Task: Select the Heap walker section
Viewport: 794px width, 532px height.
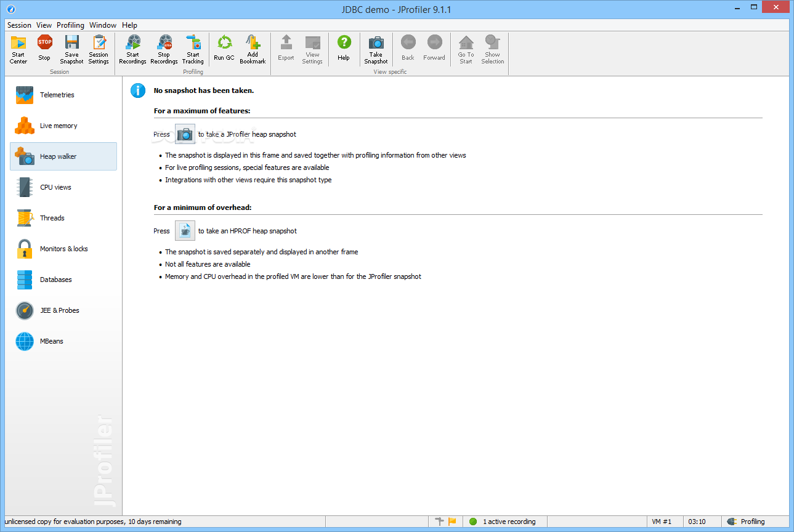Action: pyautogui.click(x=63, y=156)
